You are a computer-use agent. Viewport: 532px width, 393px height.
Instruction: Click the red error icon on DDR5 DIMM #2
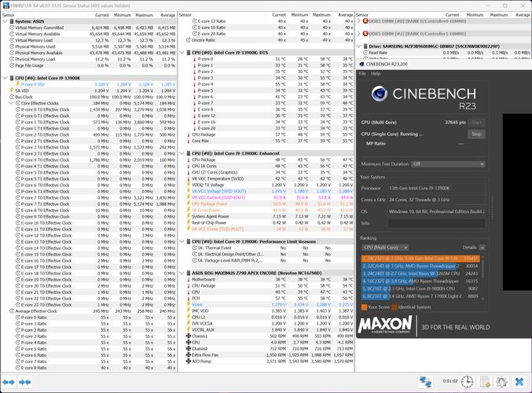[x=365, y=34]
